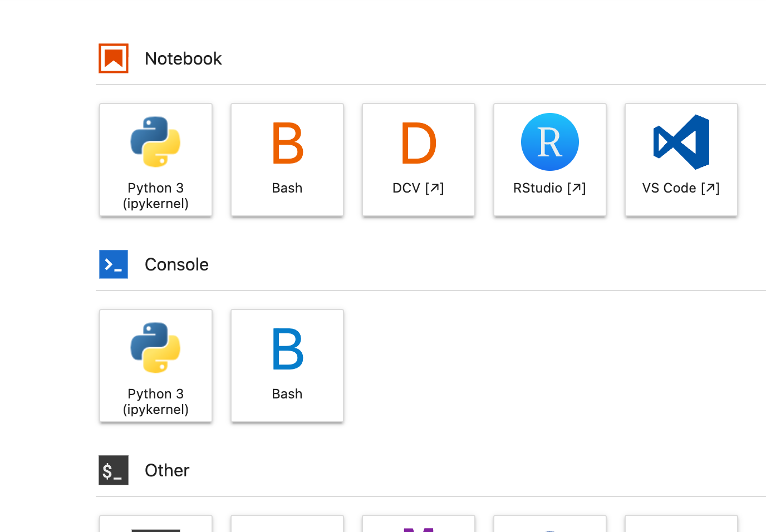Click the dark Other section terminal icon
Viewport: 766px width, 532px height.
(x=114, y=470)
